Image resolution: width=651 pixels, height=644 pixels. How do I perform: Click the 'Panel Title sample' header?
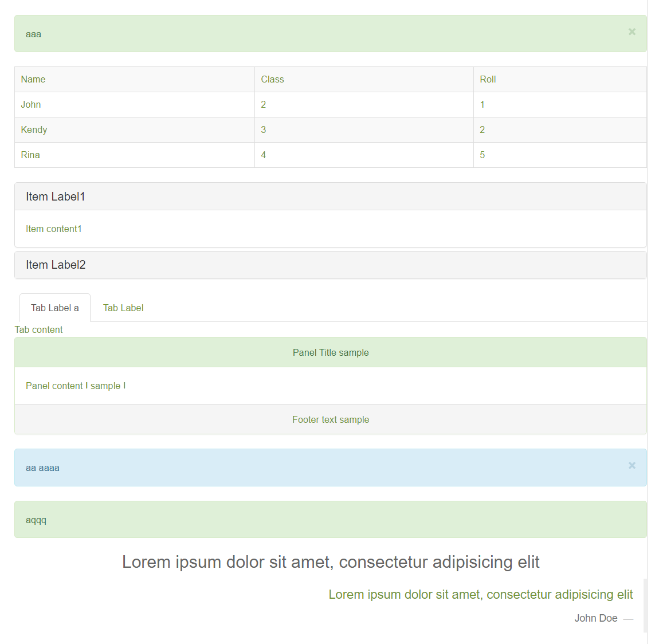[x=331, y=352]
